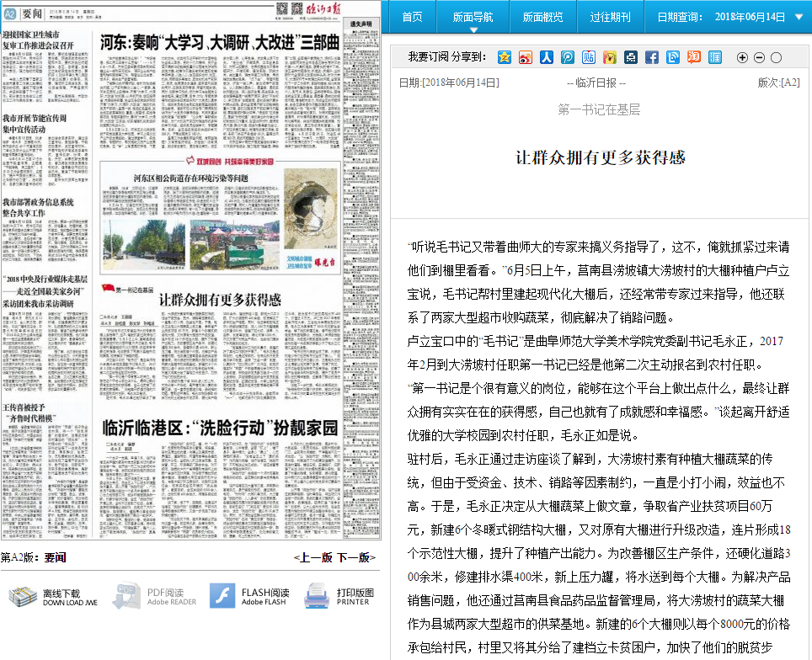The image size is (812, 660).
Task: Open the 版面概览 menu item
Action: (542, 17)
